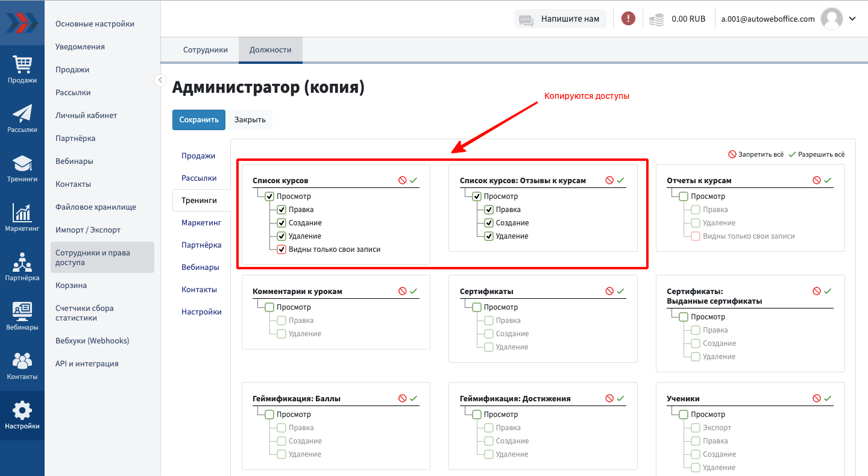Image resolution: width=868 pixels, height=476 pixels.
Task: Open Вебхуки (Webhooks) settings item
Action: (92, 340)
